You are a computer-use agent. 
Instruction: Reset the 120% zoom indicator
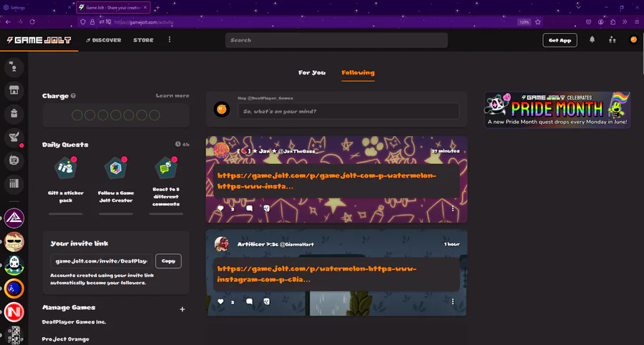tap(524, 22)
